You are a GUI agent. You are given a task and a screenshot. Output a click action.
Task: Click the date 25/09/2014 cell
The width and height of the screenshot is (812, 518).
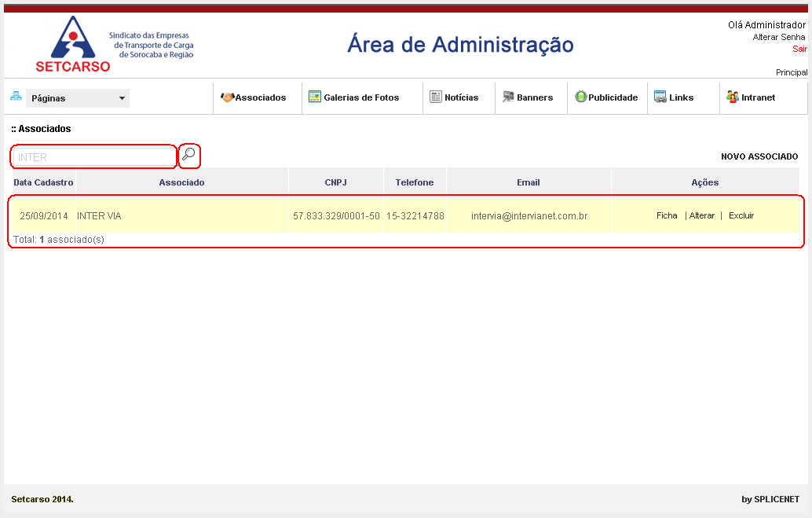point(44,215)
